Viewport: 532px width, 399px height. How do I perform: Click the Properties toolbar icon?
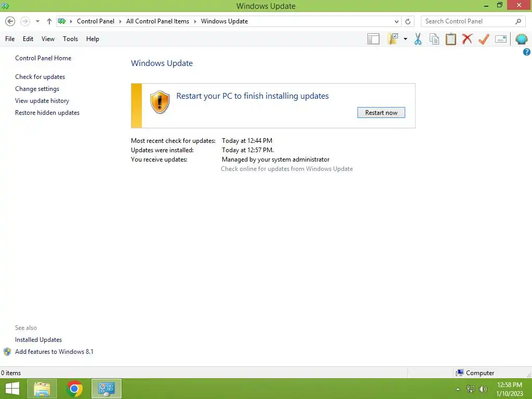[x=501, y=39]
